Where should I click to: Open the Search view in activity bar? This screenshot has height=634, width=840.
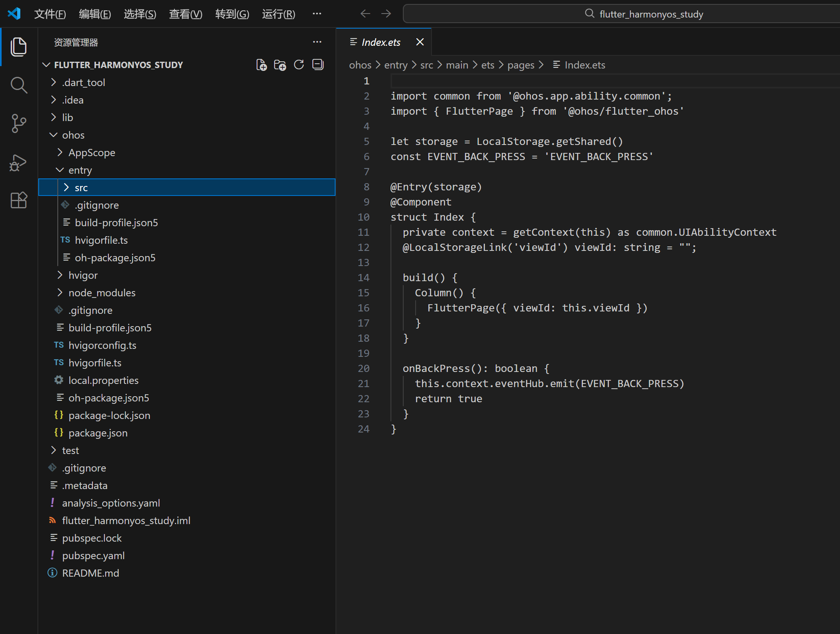point(18,85)
